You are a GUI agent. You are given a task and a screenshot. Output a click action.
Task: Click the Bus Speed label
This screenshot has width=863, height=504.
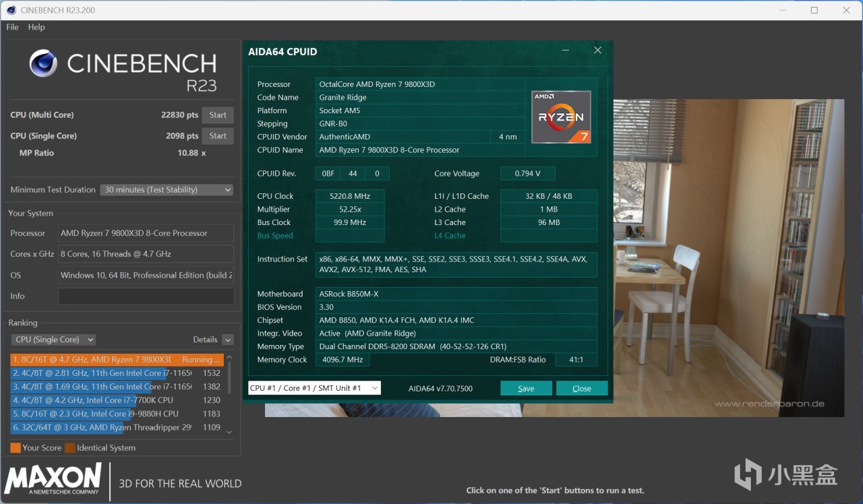coord(275,236)
